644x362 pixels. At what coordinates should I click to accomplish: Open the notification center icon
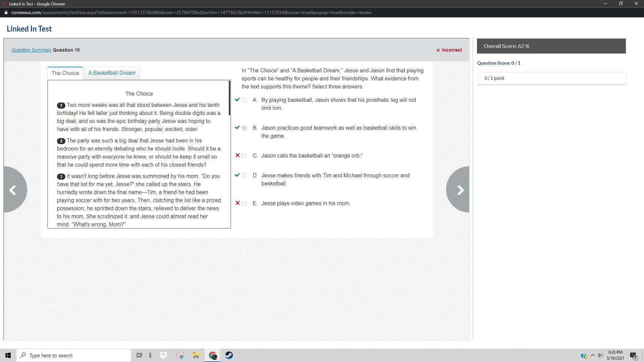[x=633, y=355]
